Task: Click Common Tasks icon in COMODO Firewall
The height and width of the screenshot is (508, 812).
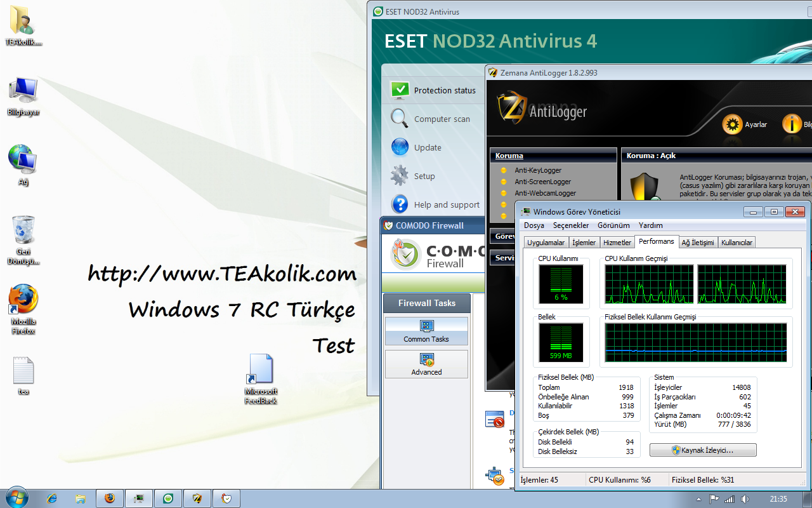Action: [426, 331]
